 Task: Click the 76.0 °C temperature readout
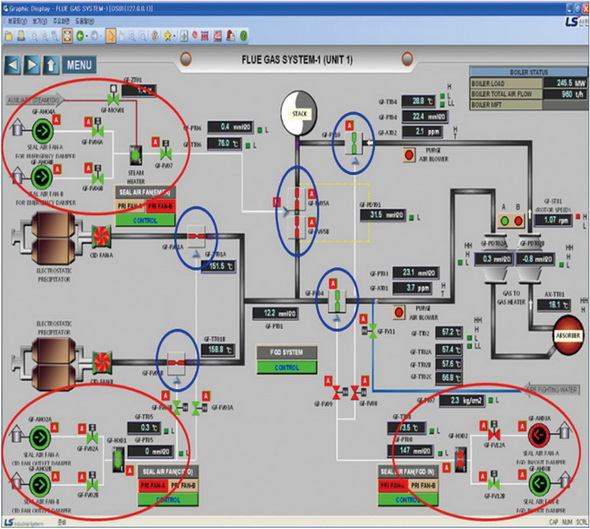click(x=224, y=144)
